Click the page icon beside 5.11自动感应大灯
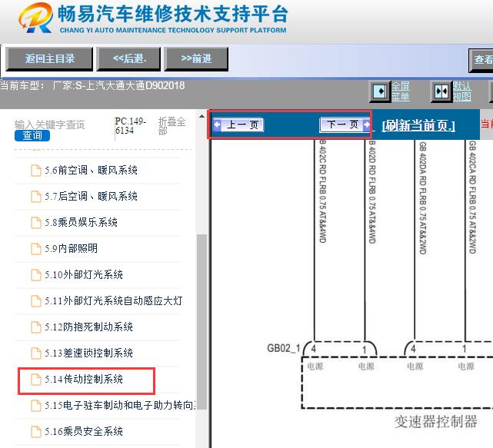Image resolution: width=493 pixels, height=448 pixels. pyautogui.click(x=36, y=301)
